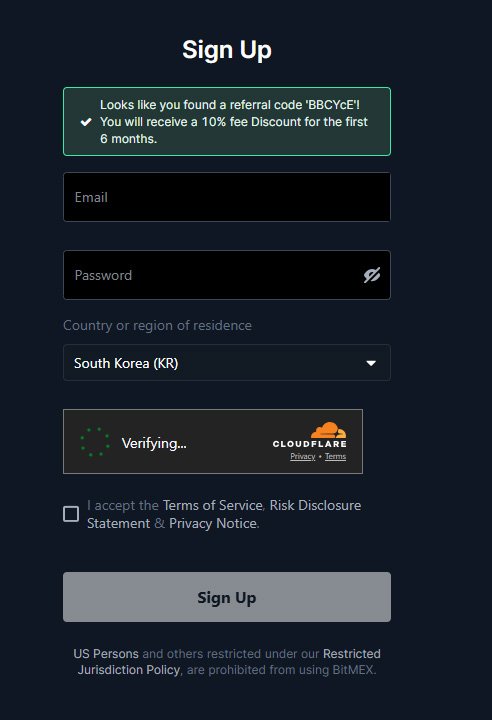Tick the accept terms checkbox
492x720 pixels.
71,514
